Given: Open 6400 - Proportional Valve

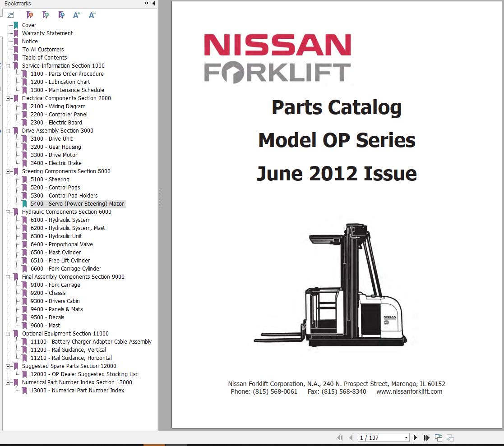Looking at the screenshot, I should pos(62,244).
